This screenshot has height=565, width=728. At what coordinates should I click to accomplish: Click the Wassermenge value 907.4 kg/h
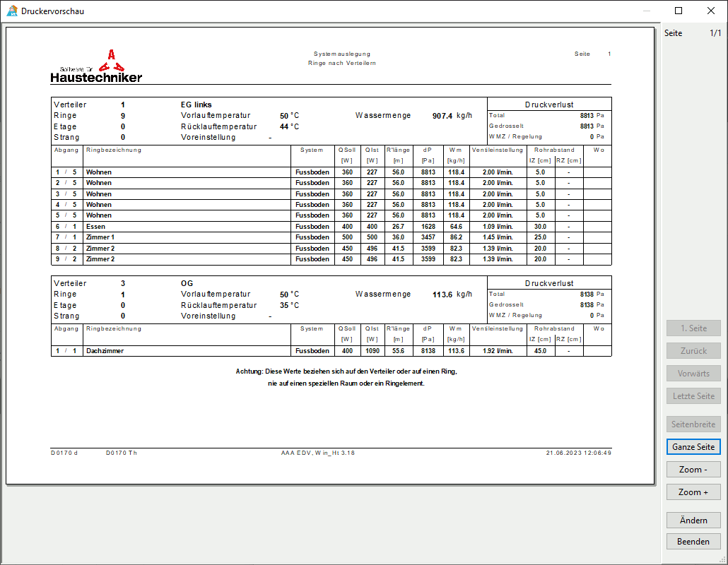pos(452,116)
